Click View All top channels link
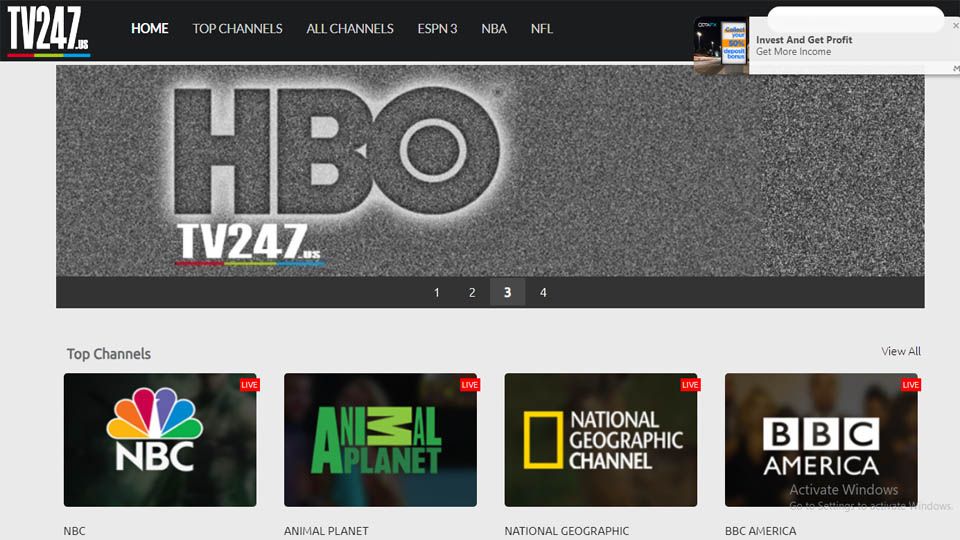This screenshot has height=540, width=960. click(901, 351)
